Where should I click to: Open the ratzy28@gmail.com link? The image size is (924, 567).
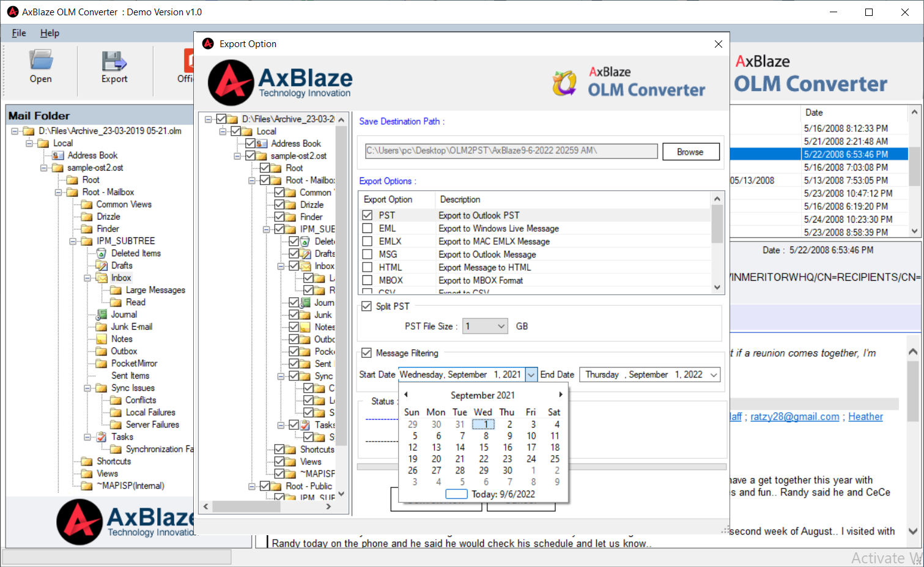click(794, 417)
